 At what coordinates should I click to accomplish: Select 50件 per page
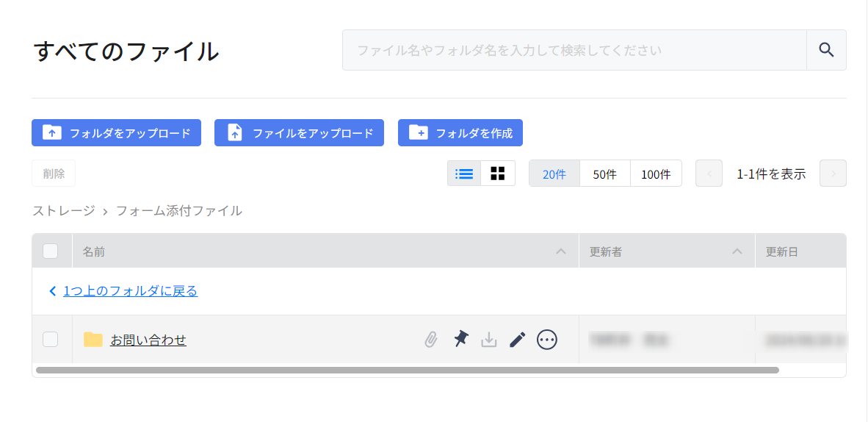click(x=604, y=174)
